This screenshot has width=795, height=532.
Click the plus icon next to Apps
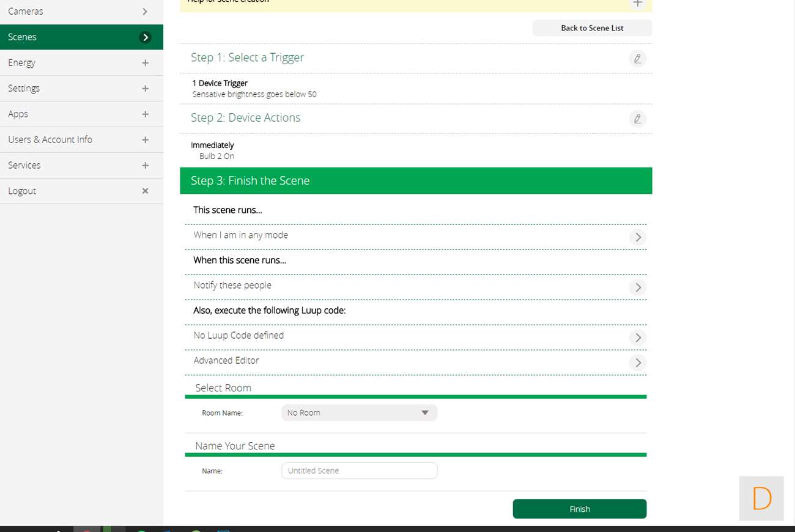145,114
